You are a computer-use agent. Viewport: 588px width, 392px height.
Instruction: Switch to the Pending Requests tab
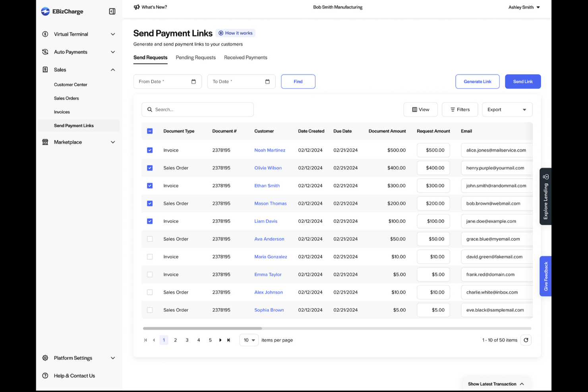(x=195, y=57)
